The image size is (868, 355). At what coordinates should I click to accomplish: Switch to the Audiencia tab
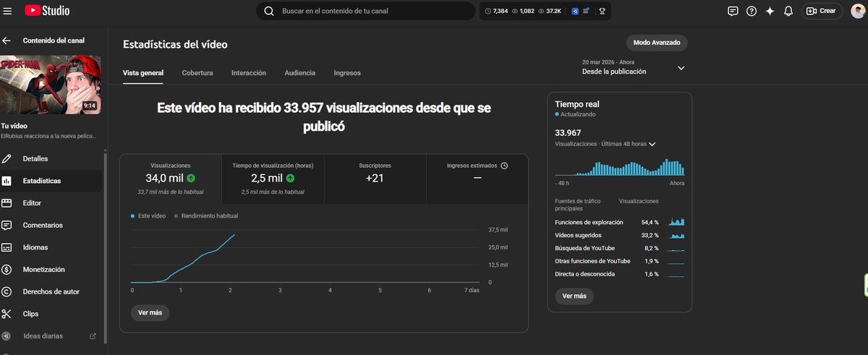pos(300,73)
